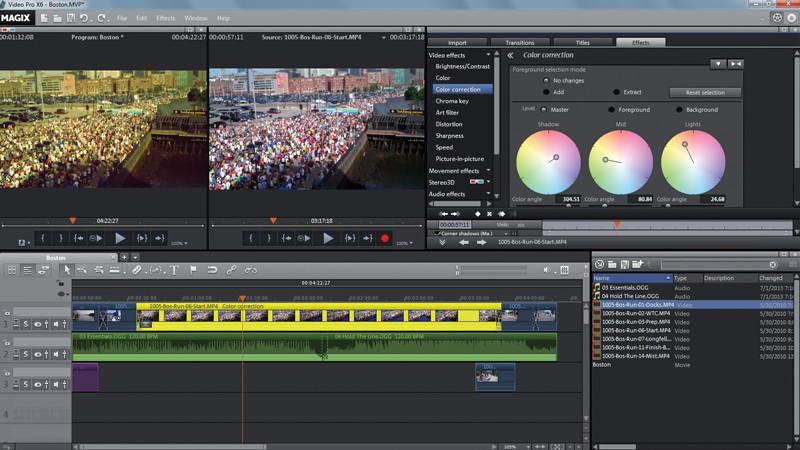
Task: Select the Extract selection mode radio
Action: pos(614,92)
